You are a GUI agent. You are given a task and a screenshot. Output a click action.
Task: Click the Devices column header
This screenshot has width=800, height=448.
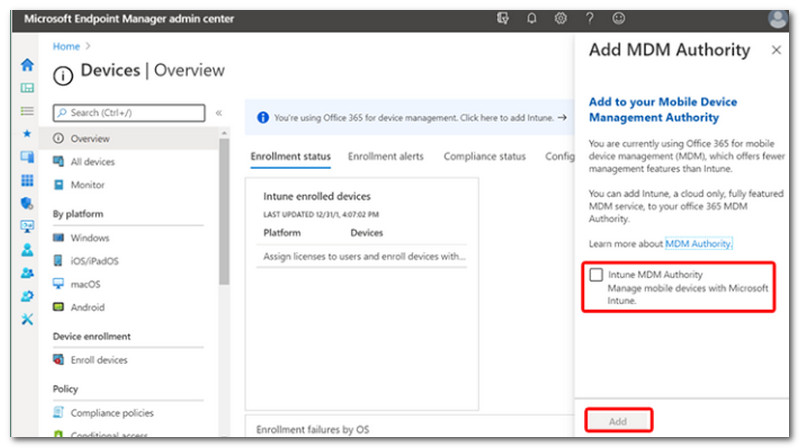[x=366, y=233]
